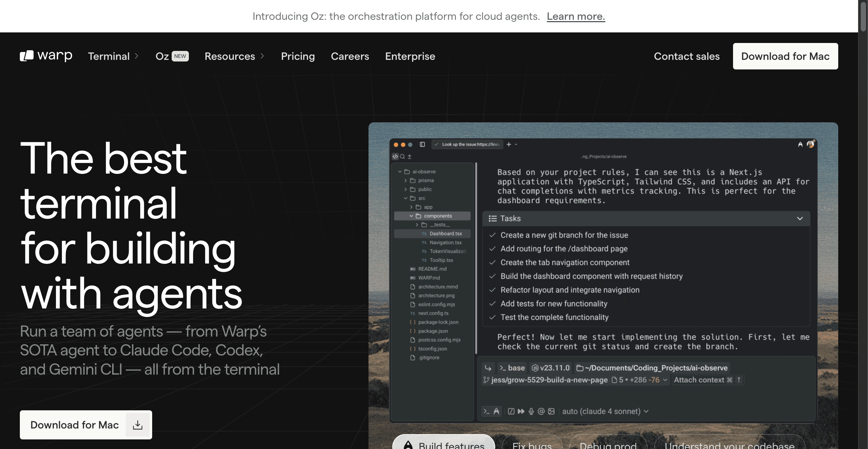Open the new tab options chevron
The image size is (868, 449).
pos(516,144)
